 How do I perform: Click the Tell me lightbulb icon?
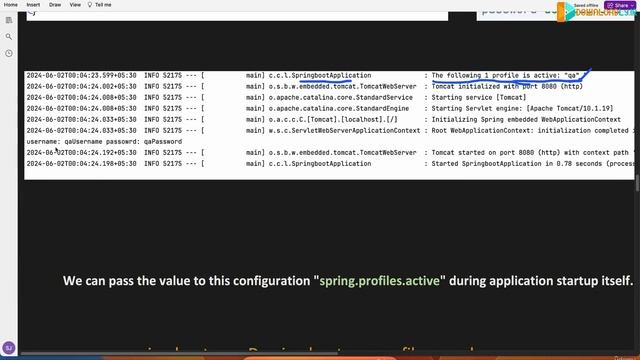[90, 5]
